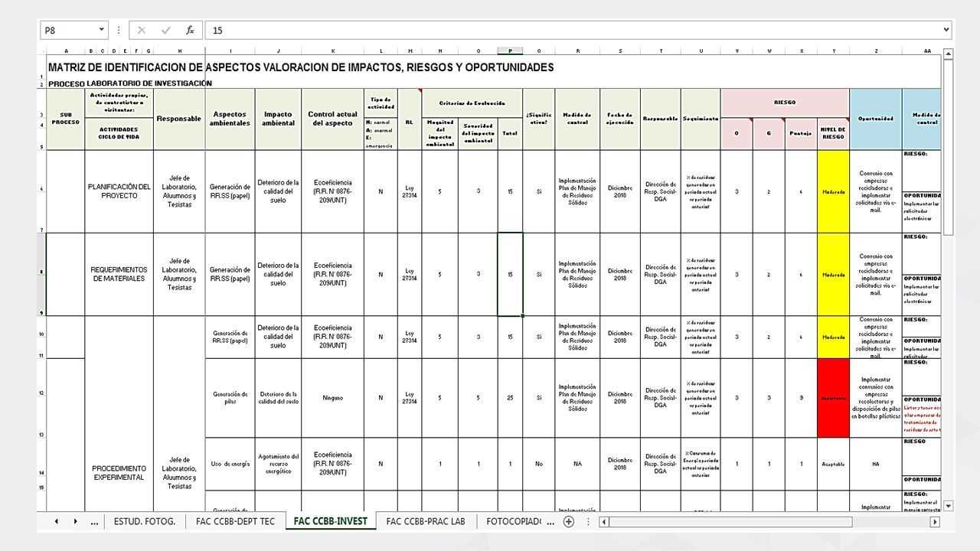
Task: Click the formula bar options dots icon
Action: pos(119,30)
